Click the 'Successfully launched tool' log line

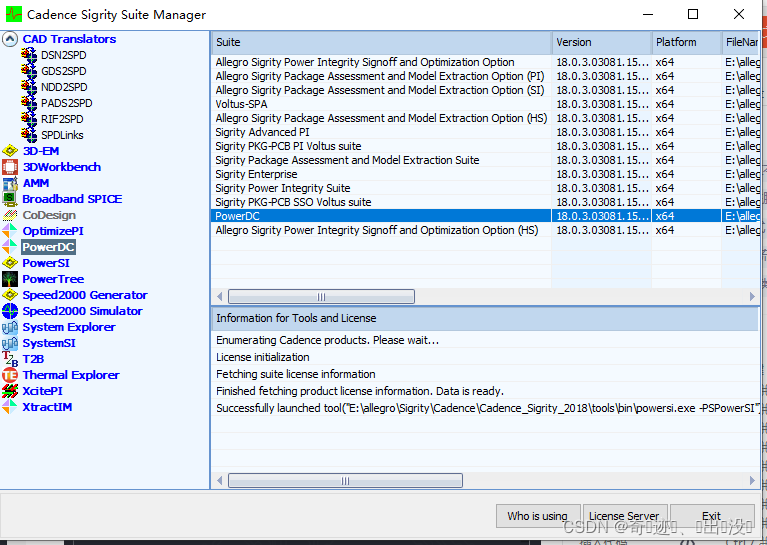point(485,408)
